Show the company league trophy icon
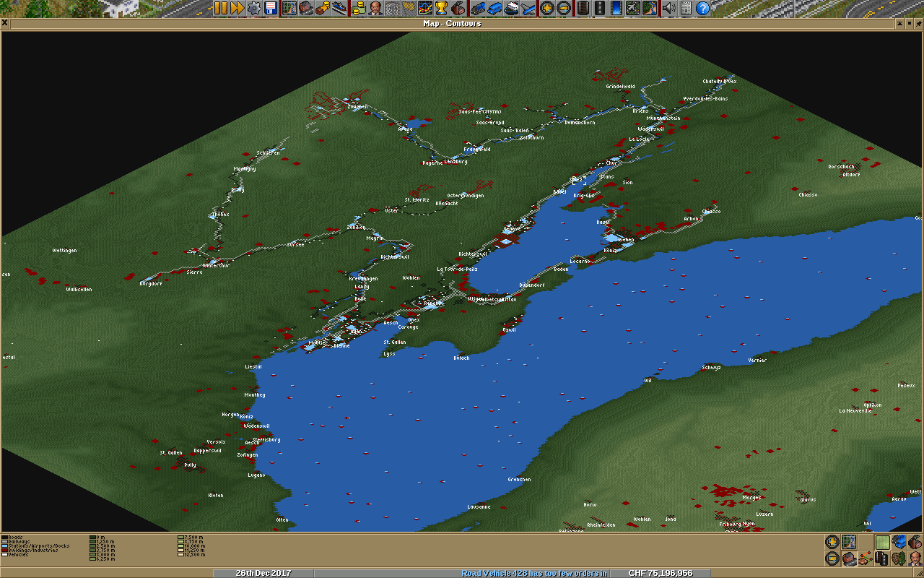The height and width of the screenshot is (578, 924). pyautogui.click(x=442, y=9)
